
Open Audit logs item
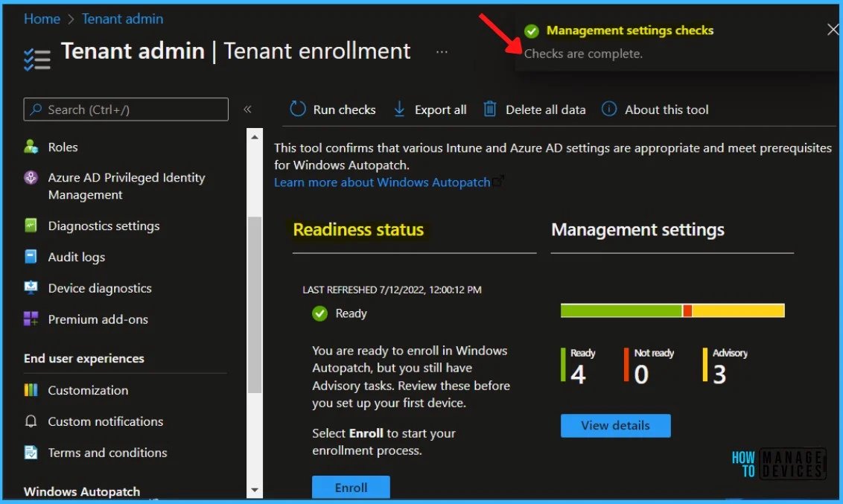[x=77, y=258]
